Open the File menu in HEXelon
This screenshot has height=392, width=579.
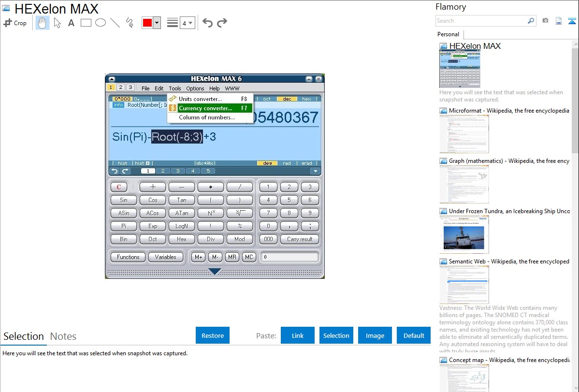point(145,88)
